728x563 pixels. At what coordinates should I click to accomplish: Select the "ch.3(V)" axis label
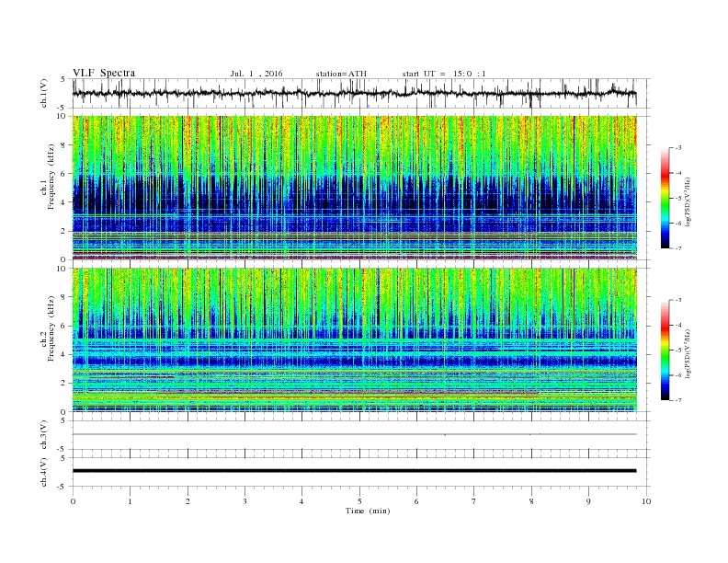point(44,435)
